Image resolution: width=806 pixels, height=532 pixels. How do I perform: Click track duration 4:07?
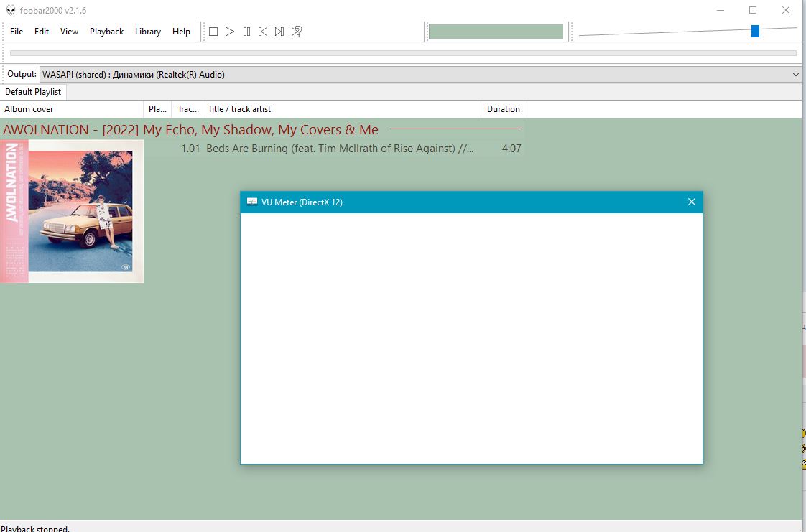click(511, 149)
